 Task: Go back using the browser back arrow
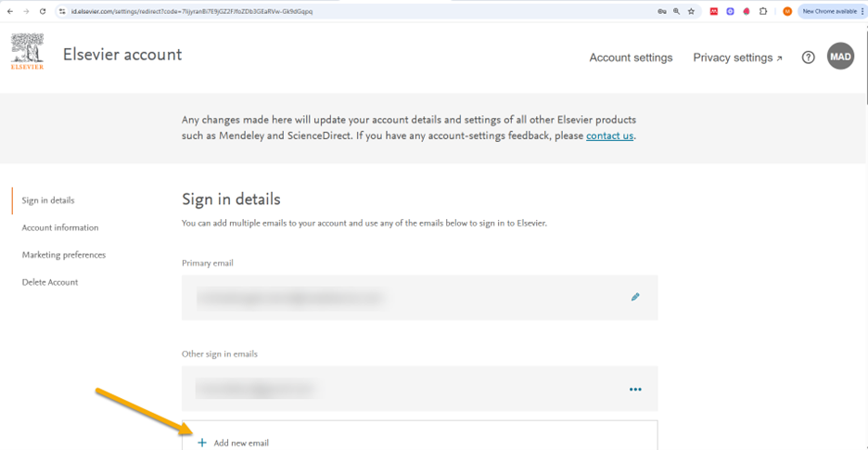pos(9,11)
